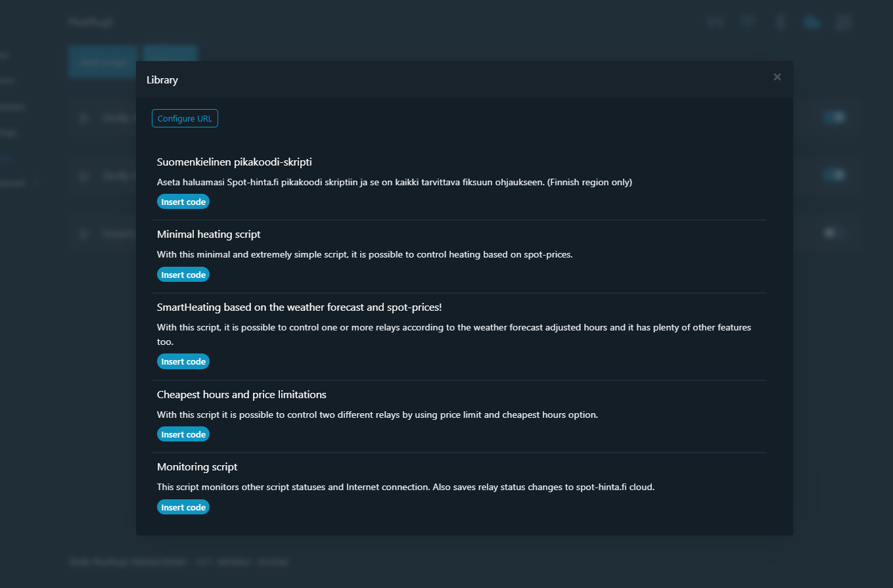Disable the second script row's toggle switch
The width and height of the screenshot is (893, 588).
click(834, 175)
